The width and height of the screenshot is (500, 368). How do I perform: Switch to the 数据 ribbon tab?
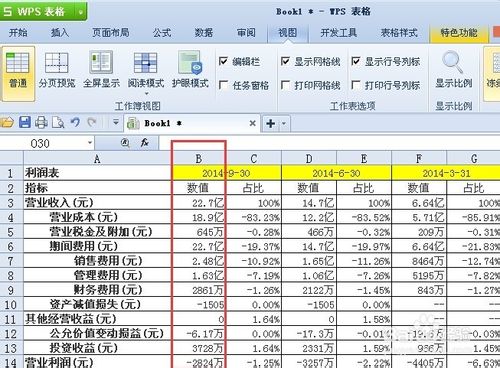(x=204, y=33)
